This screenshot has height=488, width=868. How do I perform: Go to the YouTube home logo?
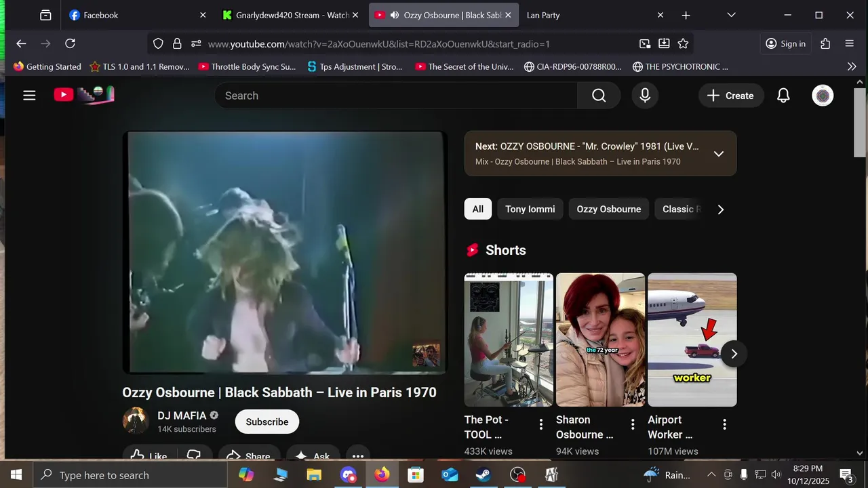point(84,95)
